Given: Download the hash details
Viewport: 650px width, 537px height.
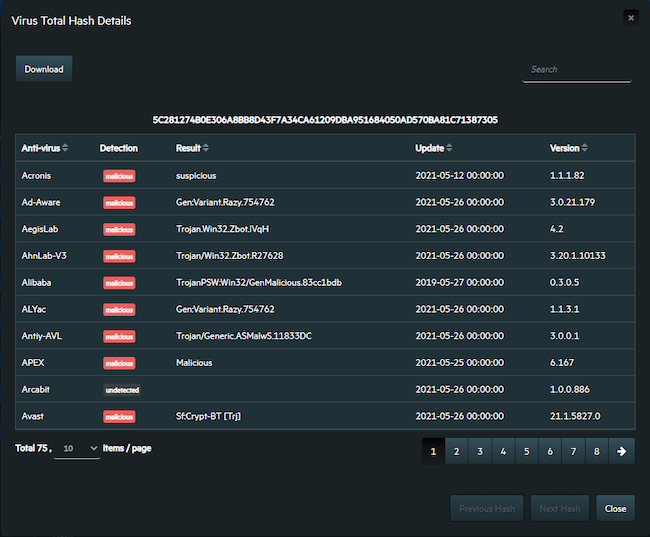Looking at the screenshot, I should (x=44, y=69).
